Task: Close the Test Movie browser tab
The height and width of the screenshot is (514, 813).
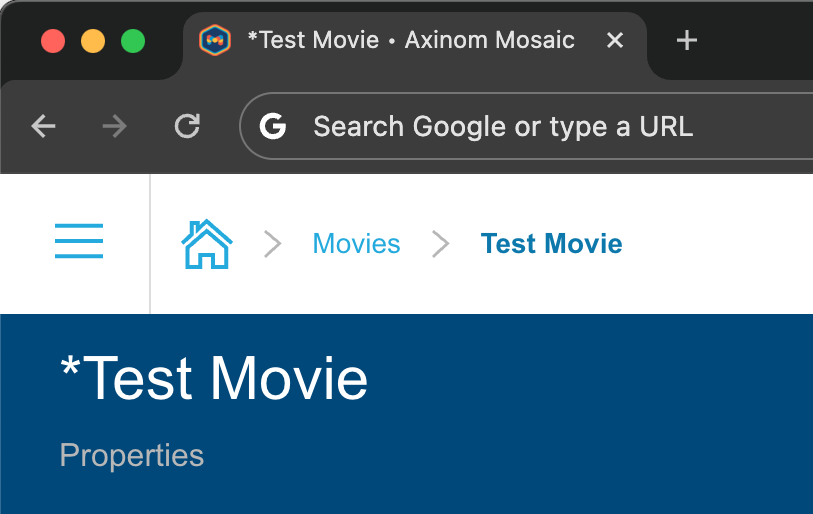Action: (615, 41)
